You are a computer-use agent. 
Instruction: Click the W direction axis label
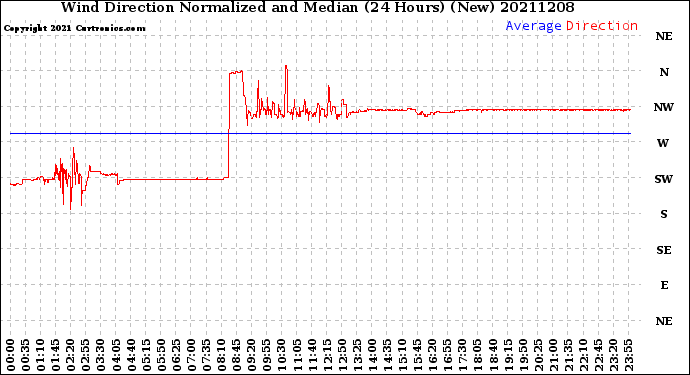tap(663, 143)
